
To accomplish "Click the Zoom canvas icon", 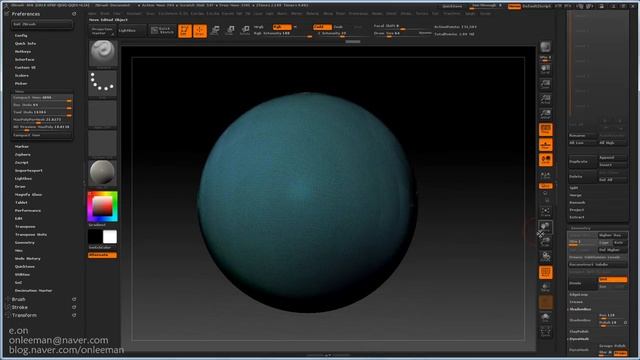I will tap(545, 84).
